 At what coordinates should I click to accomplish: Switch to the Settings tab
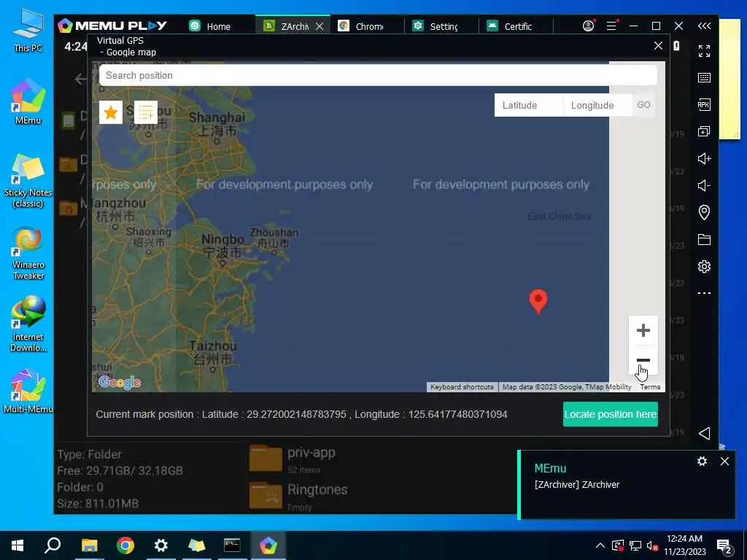[x=441, y=26]
